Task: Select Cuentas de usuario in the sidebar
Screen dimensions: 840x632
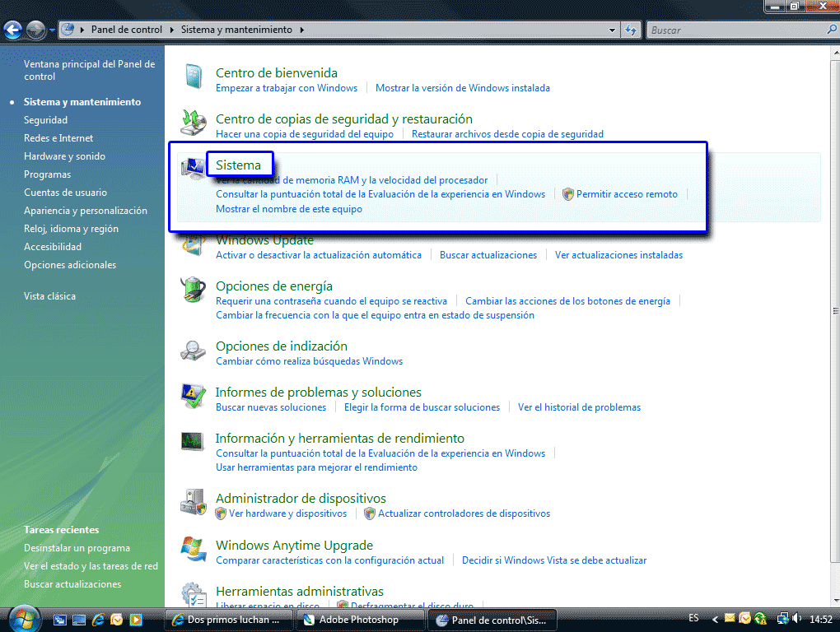Action: 65,193
